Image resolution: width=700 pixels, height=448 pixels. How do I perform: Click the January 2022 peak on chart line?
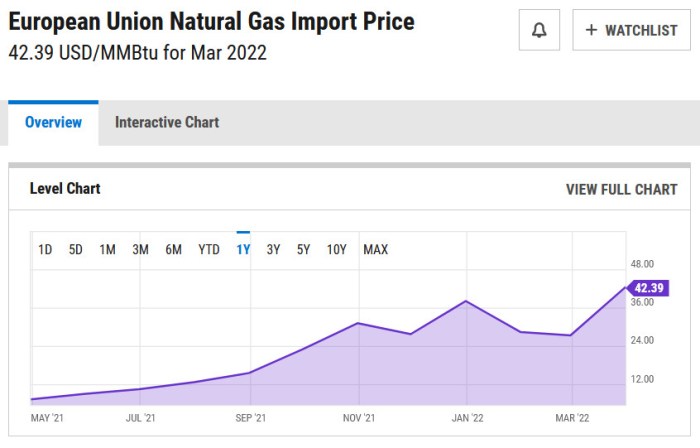[466, 301]
